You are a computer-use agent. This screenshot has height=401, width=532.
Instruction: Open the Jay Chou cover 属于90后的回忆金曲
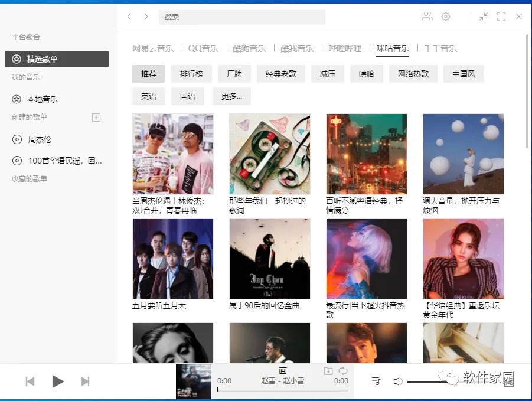click(270, 259)
